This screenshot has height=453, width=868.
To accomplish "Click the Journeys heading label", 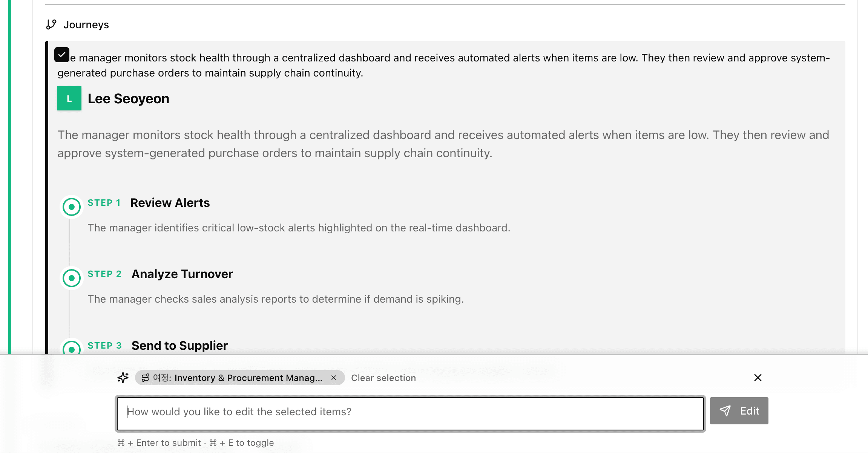I will 87,24.
